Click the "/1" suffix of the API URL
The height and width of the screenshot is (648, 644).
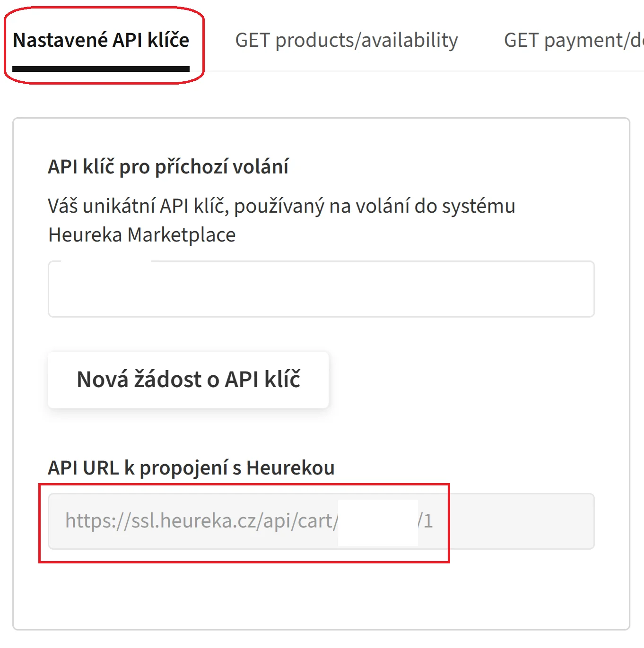point(426,521)
